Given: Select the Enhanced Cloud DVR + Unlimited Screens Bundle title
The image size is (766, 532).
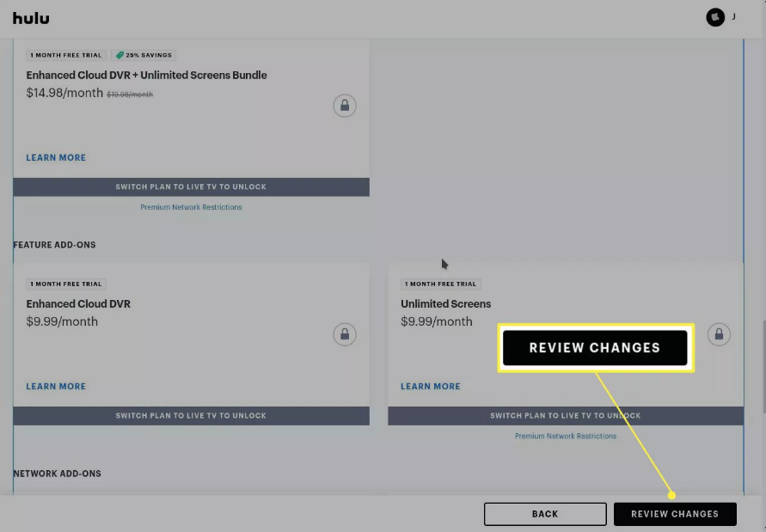Looking at the screenshot, I should tap(146, 75).
